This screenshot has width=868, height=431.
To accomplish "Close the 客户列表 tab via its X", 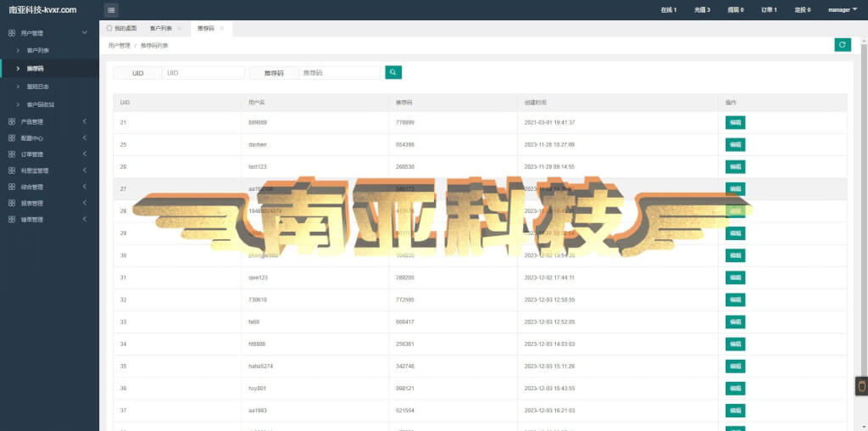I will click(x=179, y=28).
